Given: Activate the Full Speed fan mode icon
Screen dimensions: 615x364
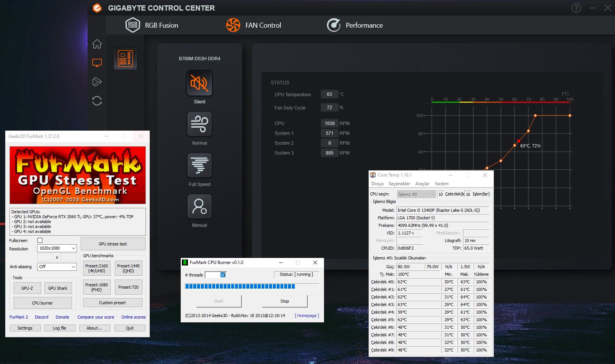Looking at the screenshot, I should point(199,165).
